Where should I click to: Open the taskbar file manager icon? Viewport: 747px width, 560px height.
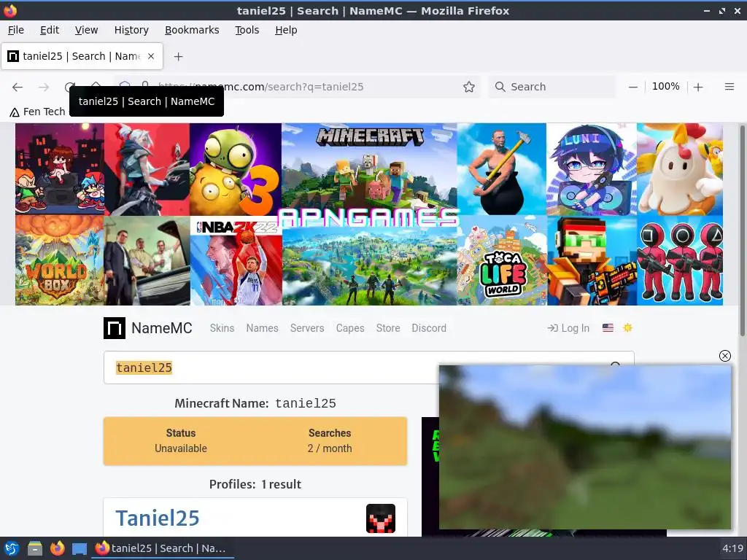pyautogui.click(x=35, y=548)
